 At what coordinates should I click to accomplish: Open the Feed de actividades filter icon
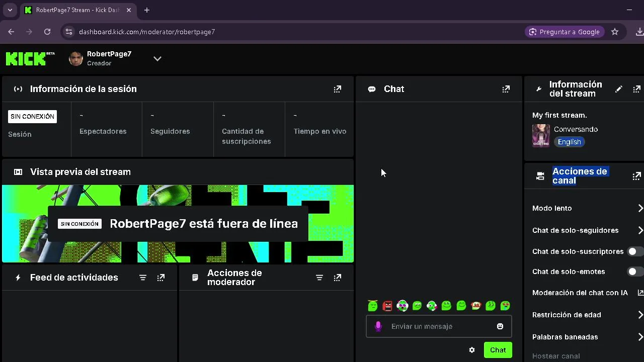point(143,278)
